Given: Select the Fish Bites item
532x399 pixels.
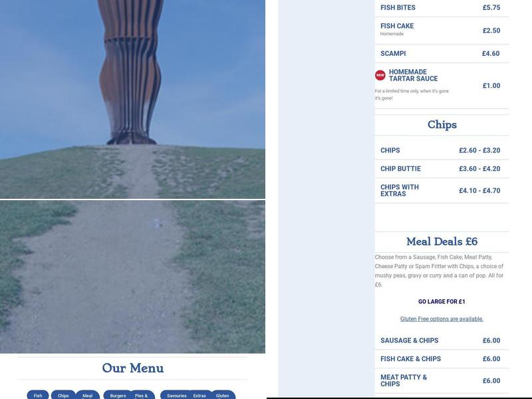Looking at the screenshot, I should 442,7.
